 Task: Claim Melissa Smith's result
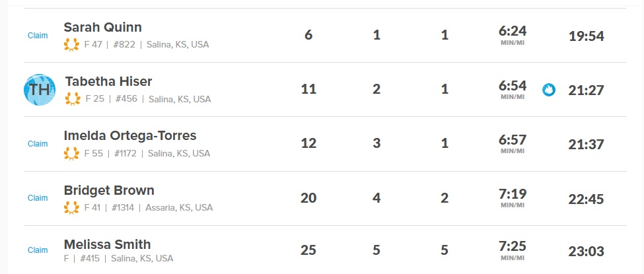(38, 250)
